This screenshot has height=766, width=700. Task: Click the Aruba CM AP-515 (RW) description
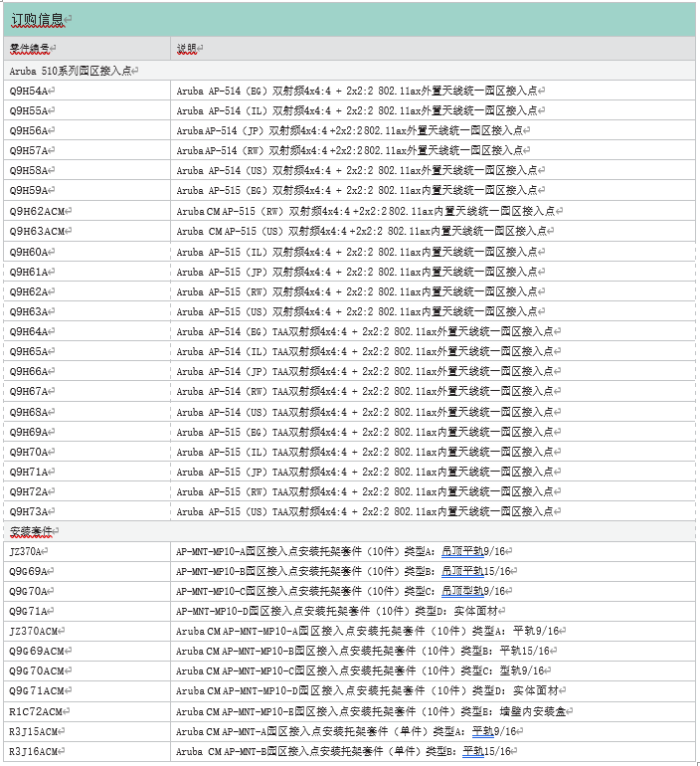(366, 211)
